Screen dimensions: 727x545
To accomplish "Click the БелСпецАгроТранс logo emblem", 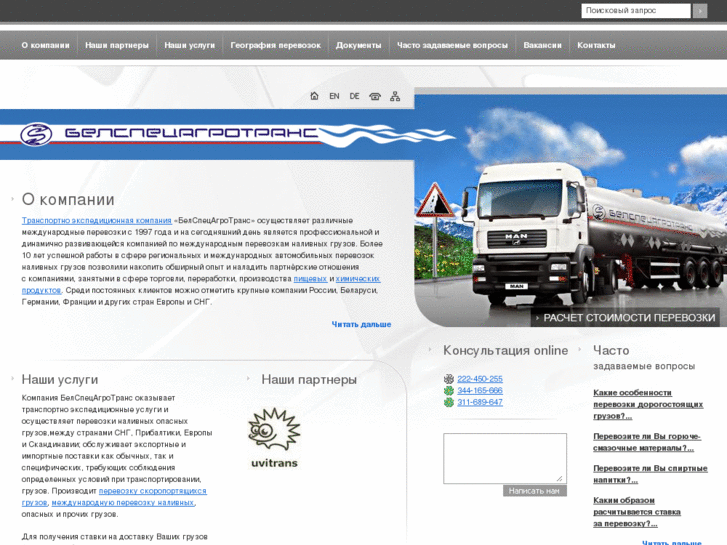I will pyautogui.click(x=36, y=134).
